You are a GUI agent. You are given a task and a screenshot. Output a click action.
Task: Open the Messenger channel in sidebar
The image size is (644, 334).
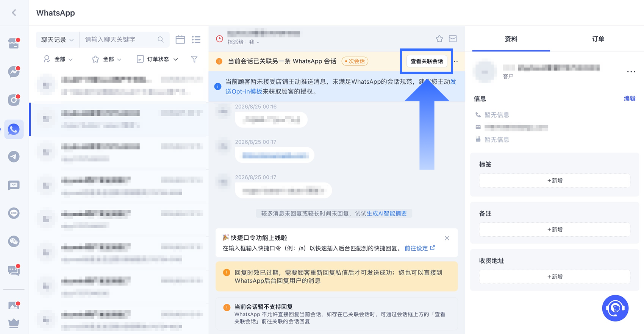click(14, 72)
